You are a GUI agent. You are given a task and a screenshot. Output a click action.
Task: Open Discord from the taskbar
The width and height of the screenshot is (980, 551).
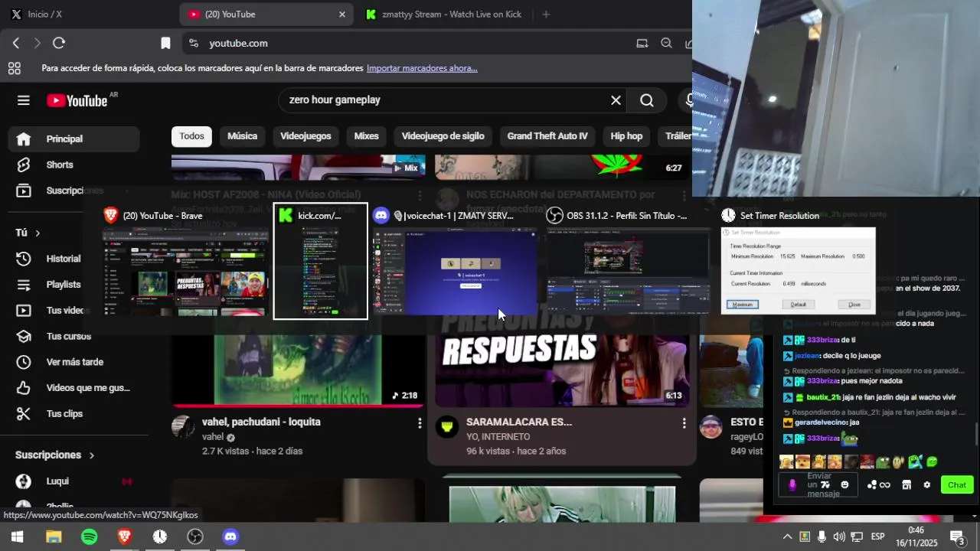coord(230,537)
